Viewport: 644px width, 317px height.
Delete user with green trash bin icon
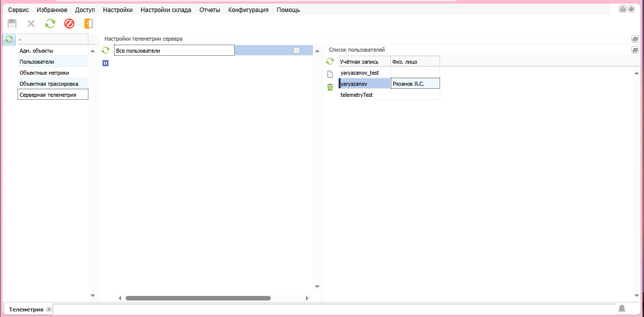pyautogui.click(x=330, y=87)
